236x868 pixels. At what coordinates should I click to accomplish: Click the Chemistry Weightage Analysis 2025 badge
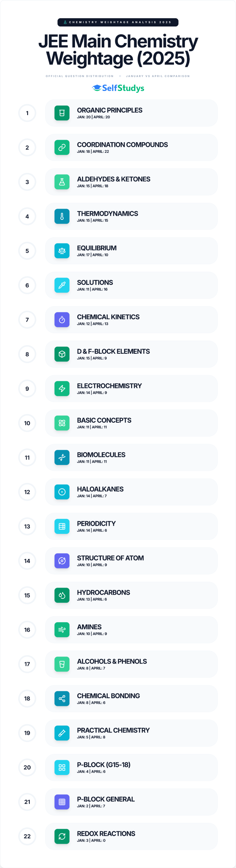pyautogui.click(x=118, y=22)
